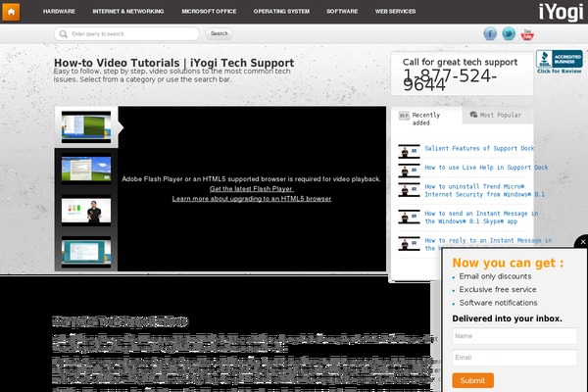Click the iYogi logo

point(561,12)
